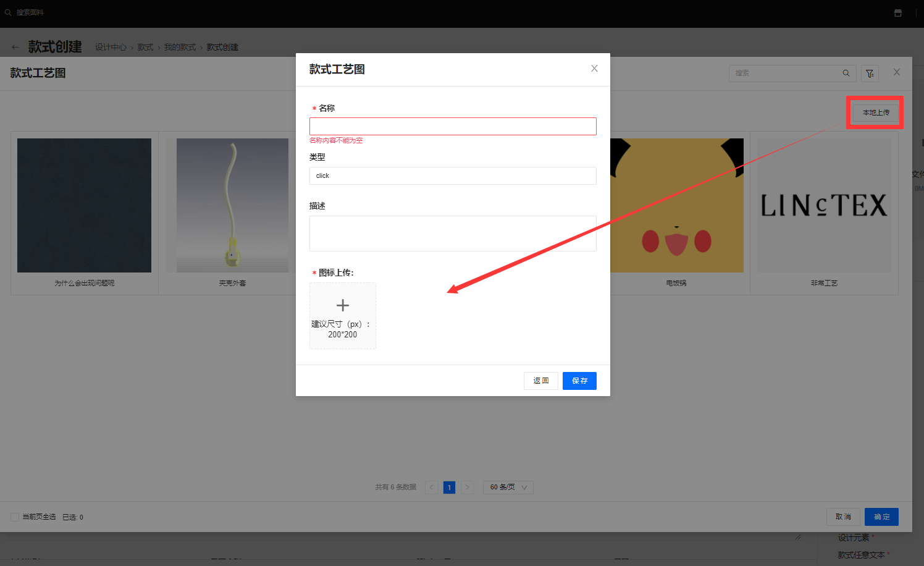Screen dimensions: 924x566
Task: Click the filter funnel icon
Action: coord(870,74)
